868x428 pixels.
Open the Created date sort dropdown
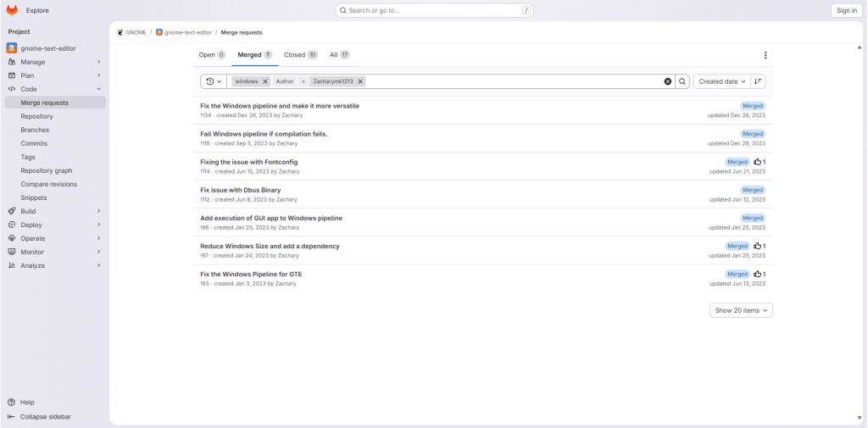pos(722,81)
